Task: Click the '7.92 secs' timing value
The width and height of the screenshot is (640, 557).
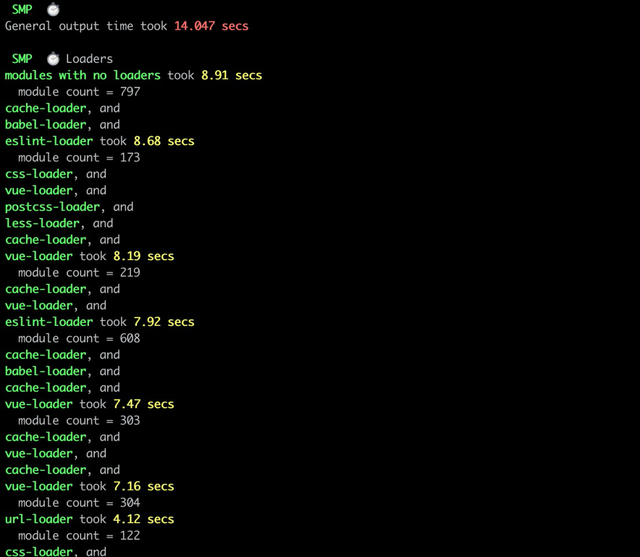Action: click(x=164, y=322)
